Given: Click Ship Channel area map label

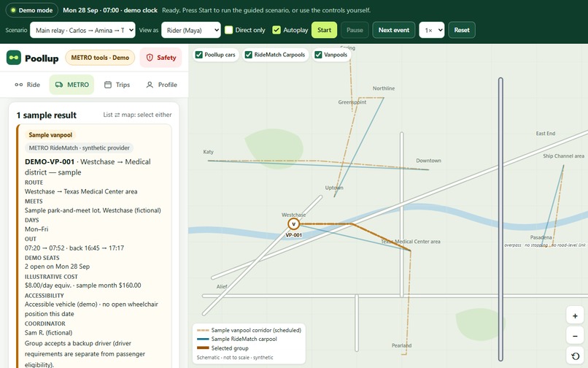Looking at the screenshot, I should tap(564, 156).
